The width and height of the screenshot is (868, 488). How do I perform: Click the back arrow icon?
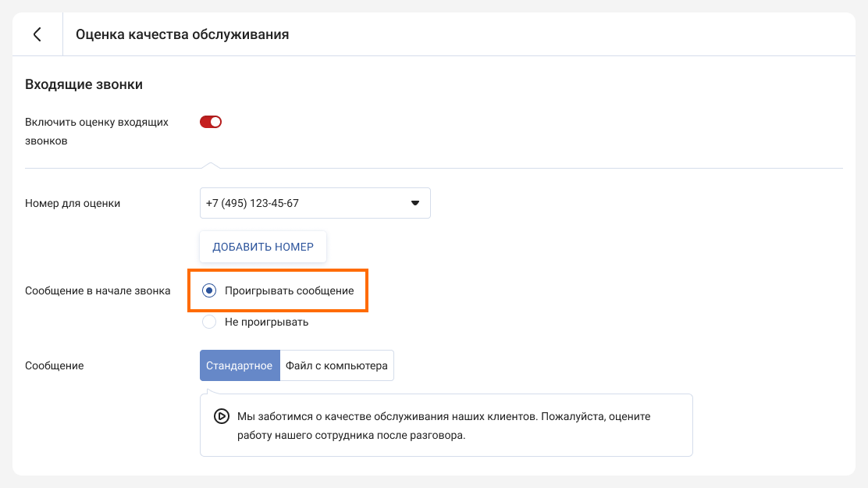37,34
